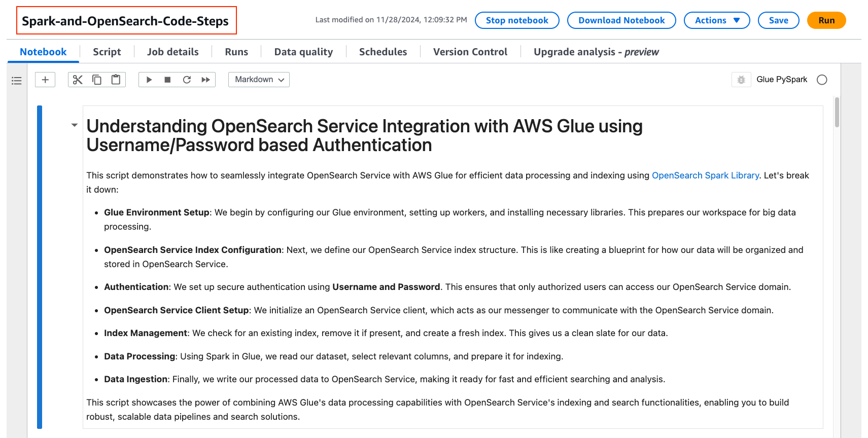Open Upgrade analysis preview tab
The image size is (868, 438).
pos(596,52)
